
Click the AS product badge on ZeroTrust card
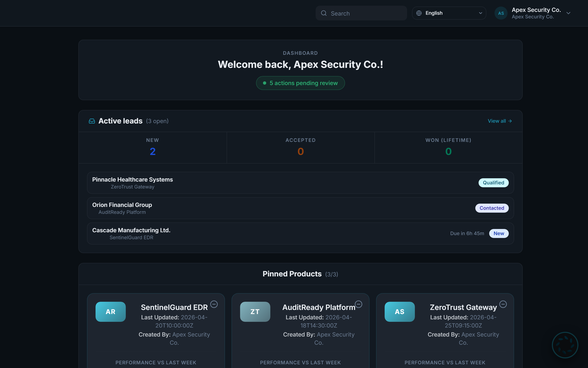tap(400, 312)
